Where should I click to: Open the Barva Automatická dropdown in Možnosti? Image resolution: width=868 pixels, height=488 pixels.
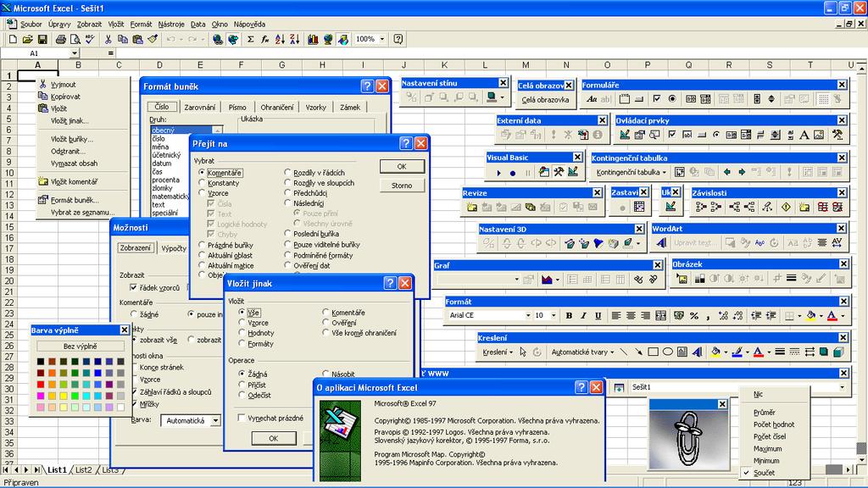pyautogui.click(x=214, y=420)
